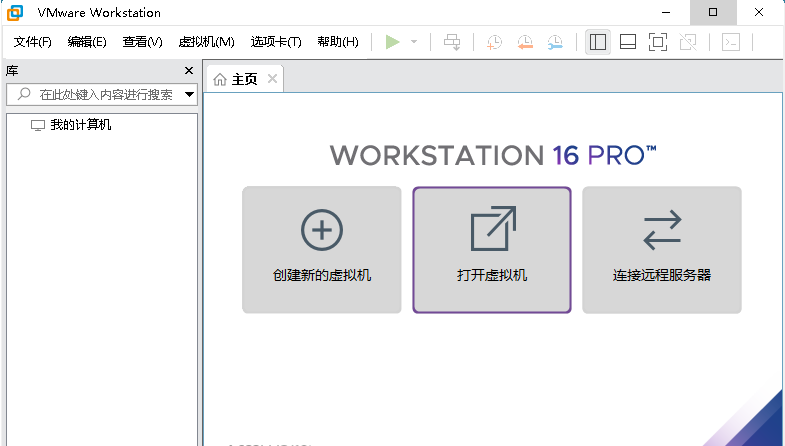Click the green Power On play button
This screenshot has width=785, height=446.
coord(392,42)
